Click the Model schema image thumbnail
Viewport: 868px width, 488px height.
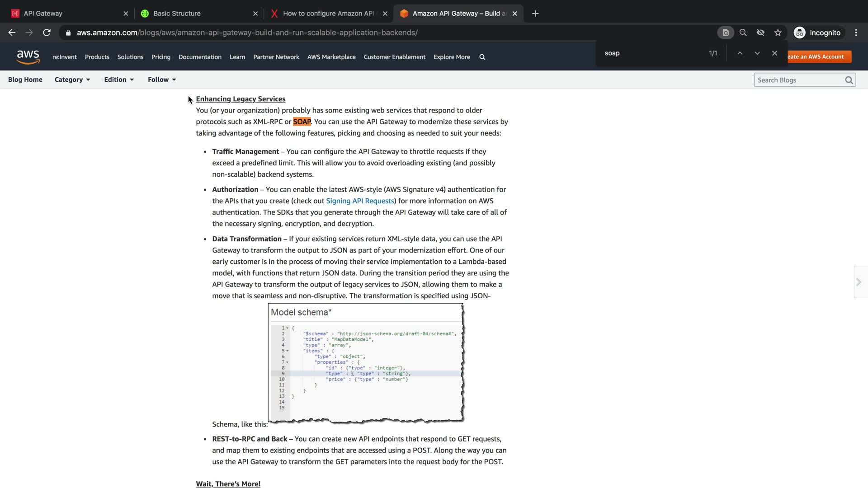[366, 363]
